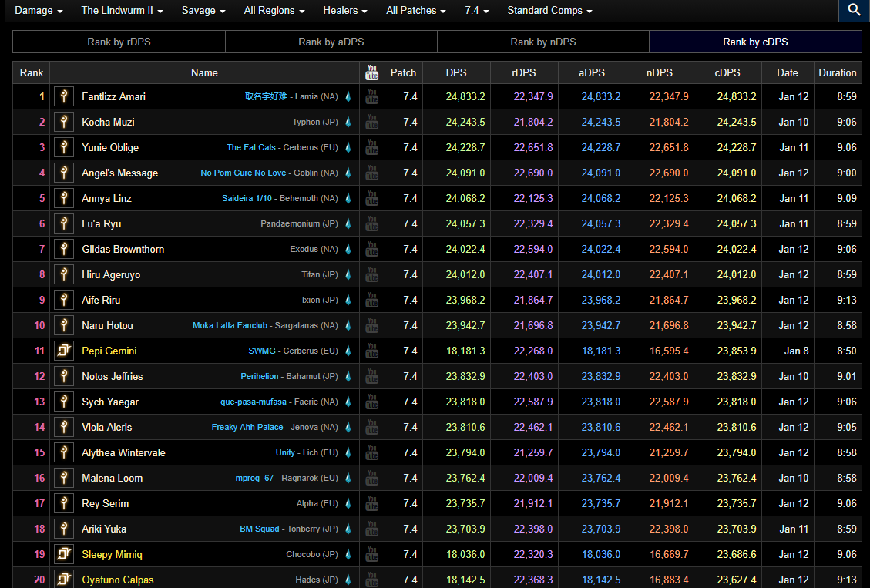Image resolution: width=870 pixels, height=588 pixels.
Task: Open Saideira 1/10 guild link
Action: pos(247,199)
